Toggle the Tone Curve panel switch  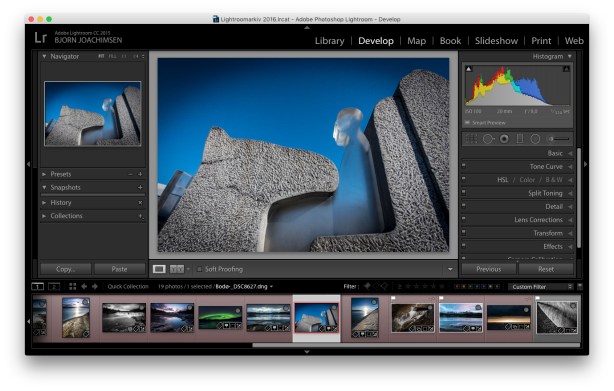[464, 166]
